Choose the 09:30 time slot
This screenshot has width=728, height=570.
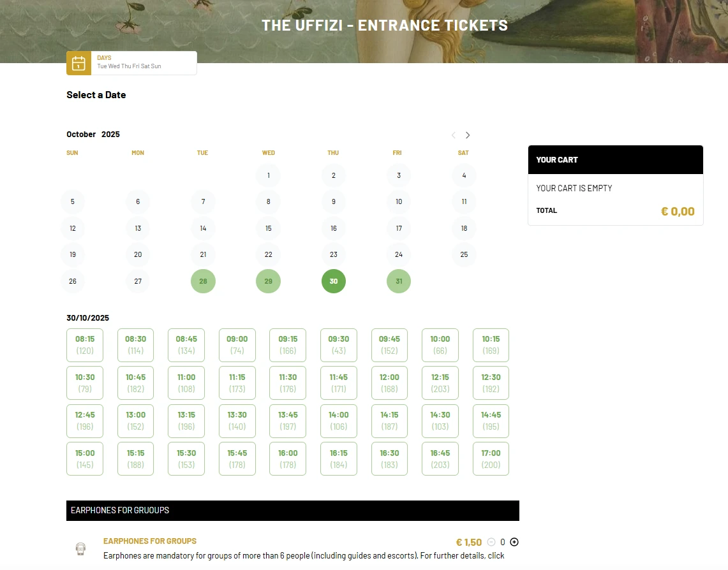click(338, 345)
